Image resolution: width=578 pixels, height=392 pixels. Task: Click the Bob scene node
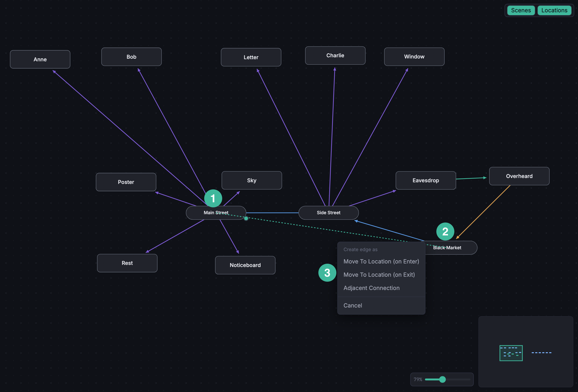point(131,57)
